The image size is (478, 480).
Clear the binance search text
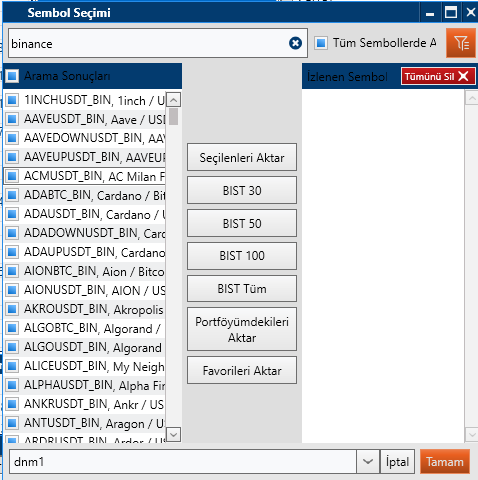(x=295, y=43)
